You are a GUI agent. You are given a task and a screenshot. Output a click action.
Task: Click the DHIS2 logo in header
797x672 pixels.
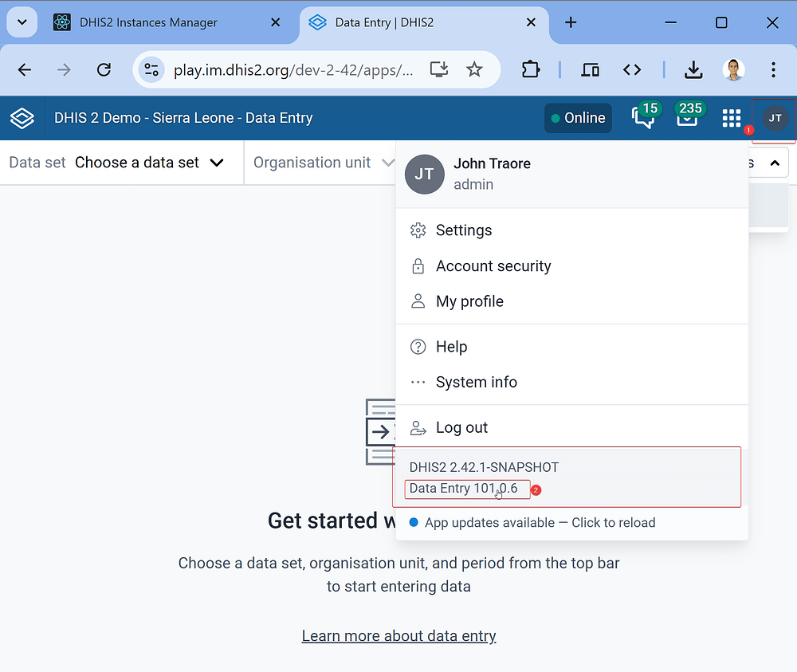click(x=22, y=119)
